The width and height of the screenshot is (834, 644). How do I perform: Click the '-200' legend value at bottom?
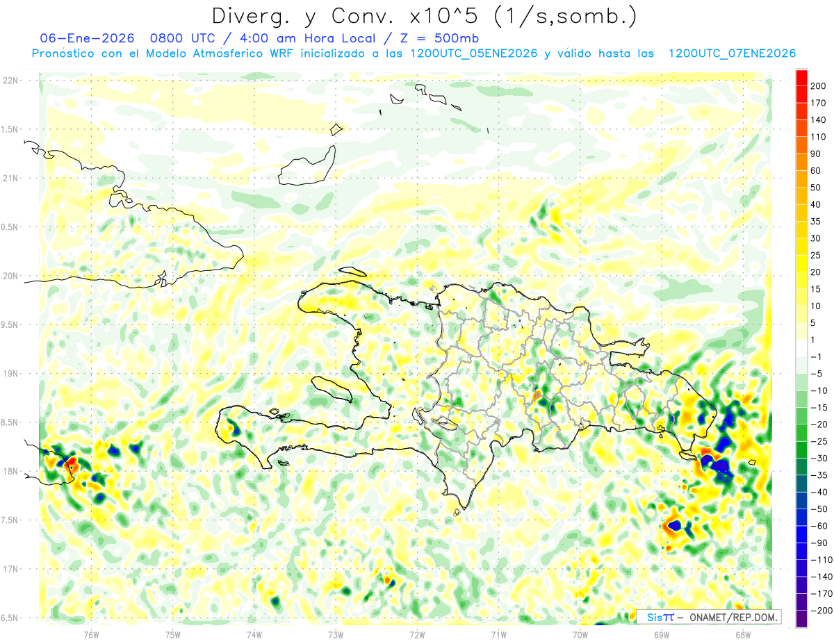tap(822, 611)
